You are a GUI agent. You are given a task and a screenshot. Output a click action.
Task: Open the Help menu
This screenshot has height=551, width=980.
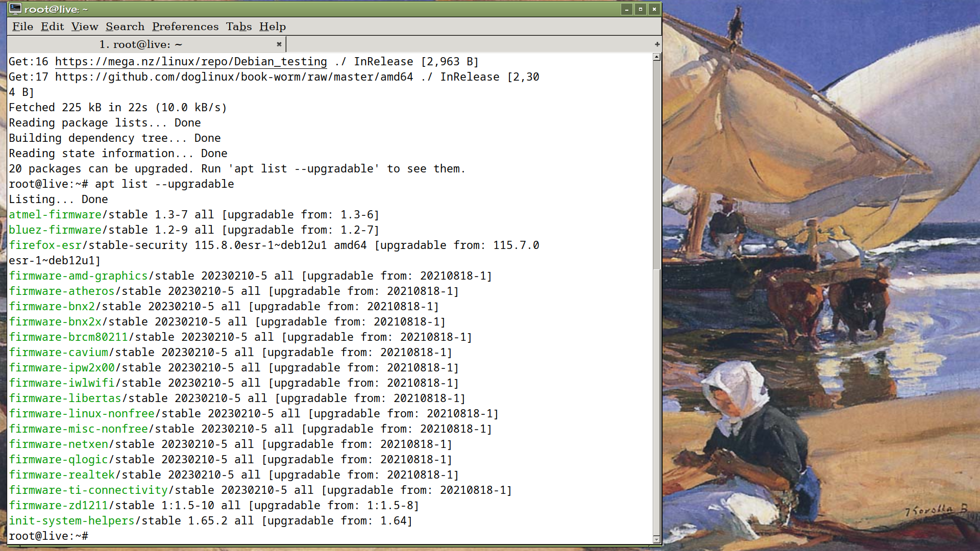(272, 27)
